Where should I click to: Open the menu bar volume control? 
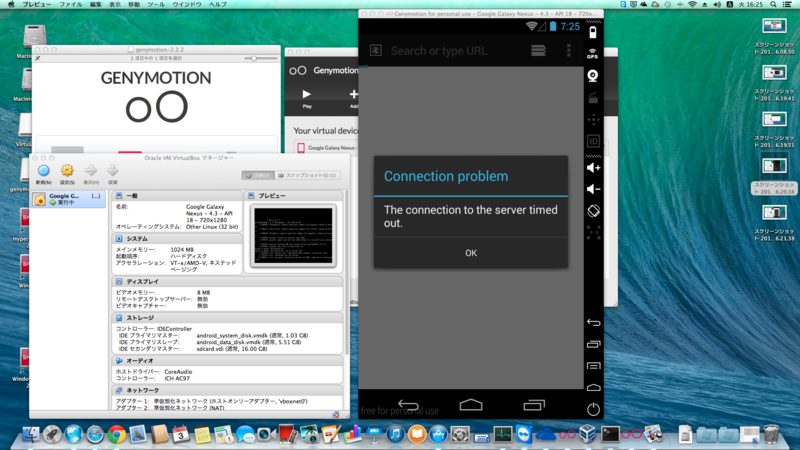click(x=717, y=4)
